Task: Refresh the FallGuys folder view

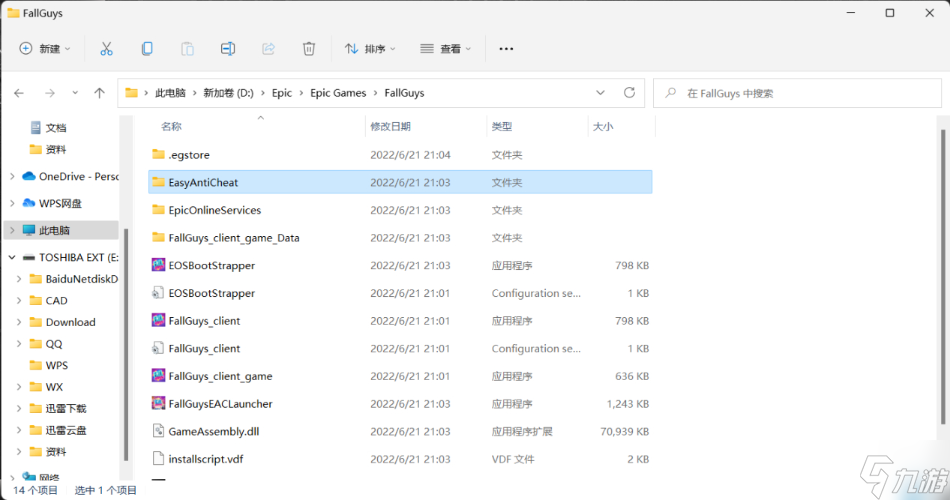Action: click(629, 93)
